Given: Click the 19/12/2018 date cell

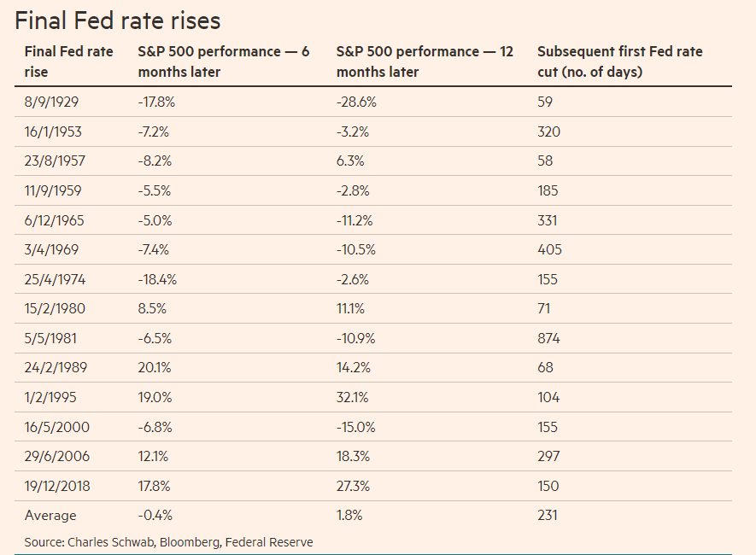Looking at the screenshot, I should click(x=57, y=486).
